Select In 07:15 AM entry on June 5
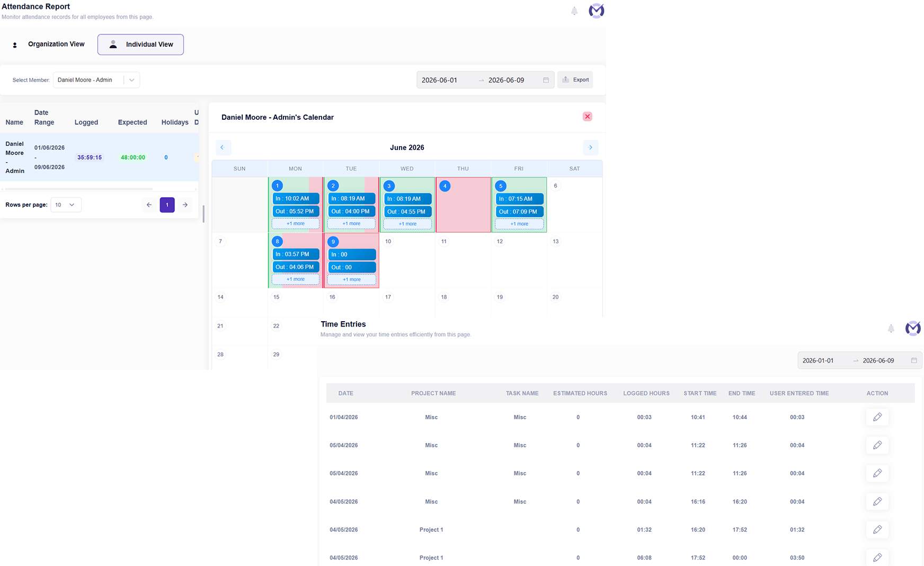 point(519,199)
